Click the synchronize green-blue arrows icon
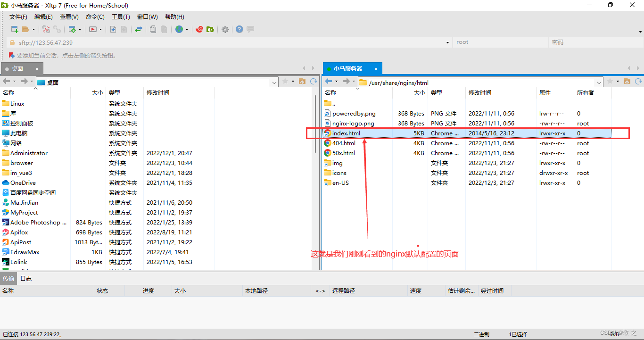 pyautogui.click(x=139, y=29)
